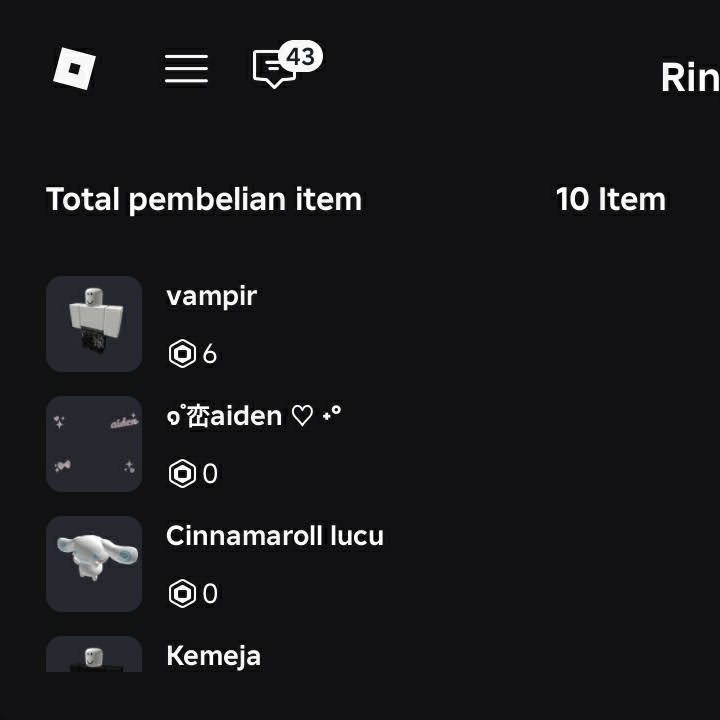The width and height of the screenshot is (720, 720).
Task: Click the Cinnamaroll lucu price of 0
Action: [x=210, y=594]
